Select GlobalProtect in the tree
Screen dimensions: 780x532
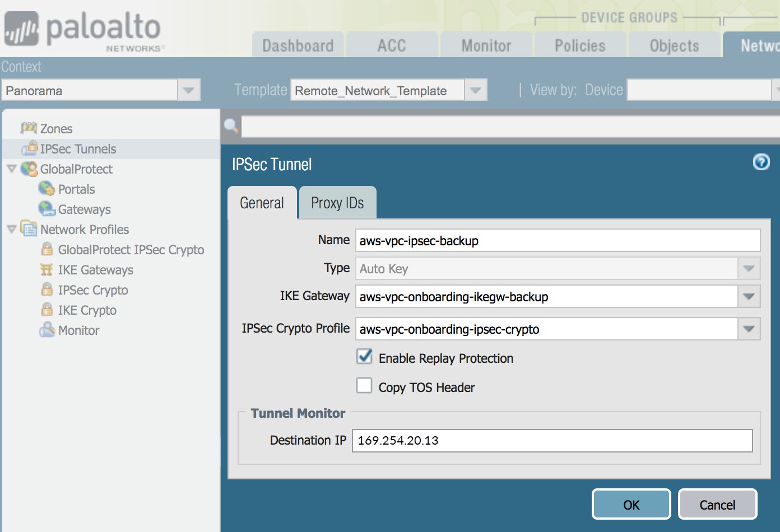tap(76, 169)
